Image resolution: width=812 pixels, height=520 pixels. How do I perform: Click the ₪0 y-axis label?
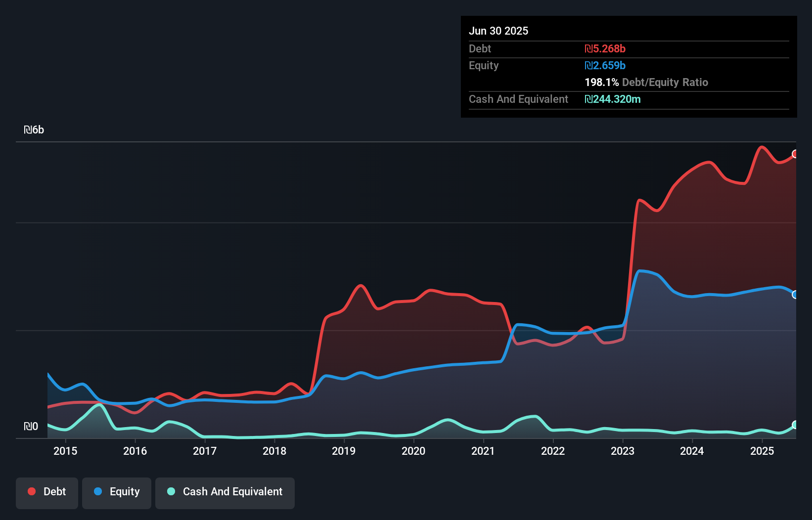point(31,426)
